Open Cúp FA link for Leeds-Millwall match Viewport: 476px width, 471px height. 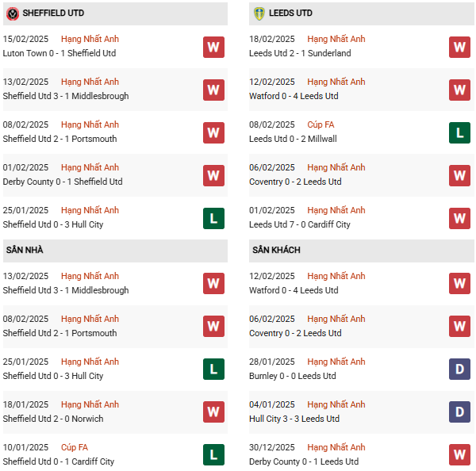click(x=322, y=124)
